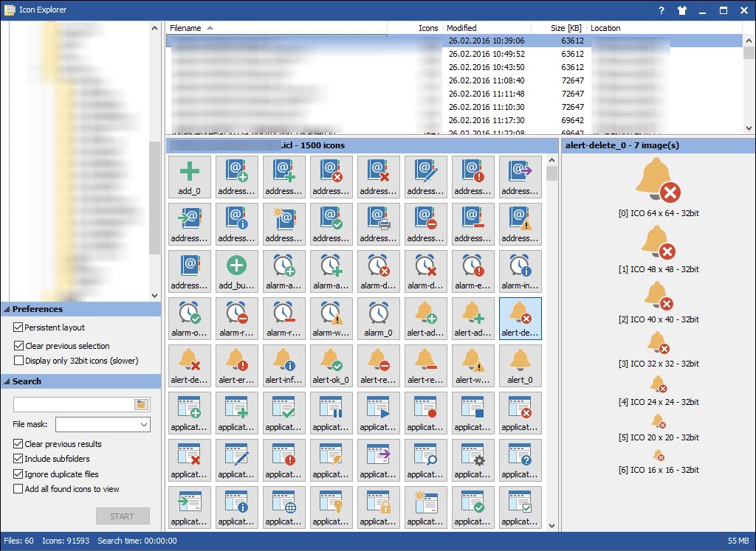The height and width of the screenshot is (551, 756).
Task: Collapse the Search section
Action: [x=7, y=381]
